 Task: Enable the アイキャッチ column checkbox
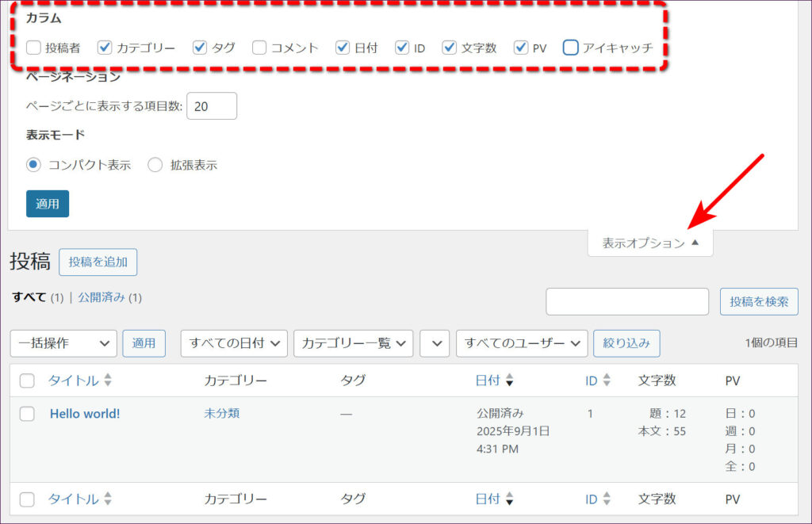[570, 48]
